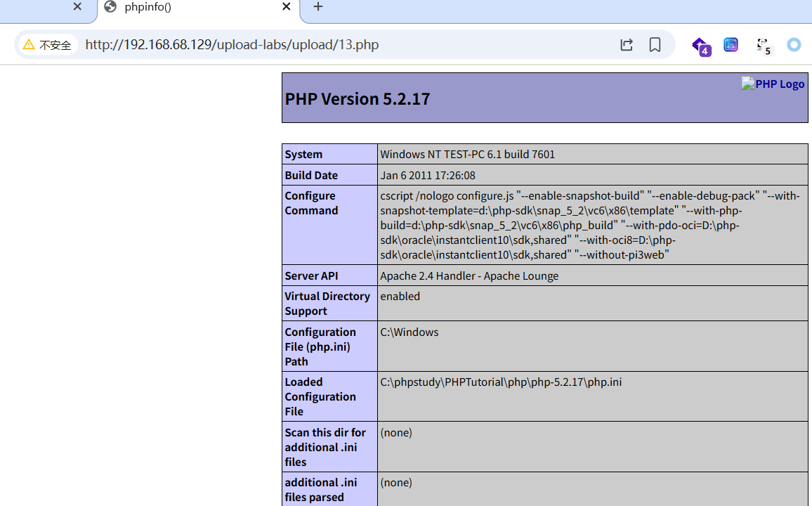Click (none) value in Scan this dir row
The width and height of the screenshot is (812, 506).
pyautogui.click(x=396, y=432)
